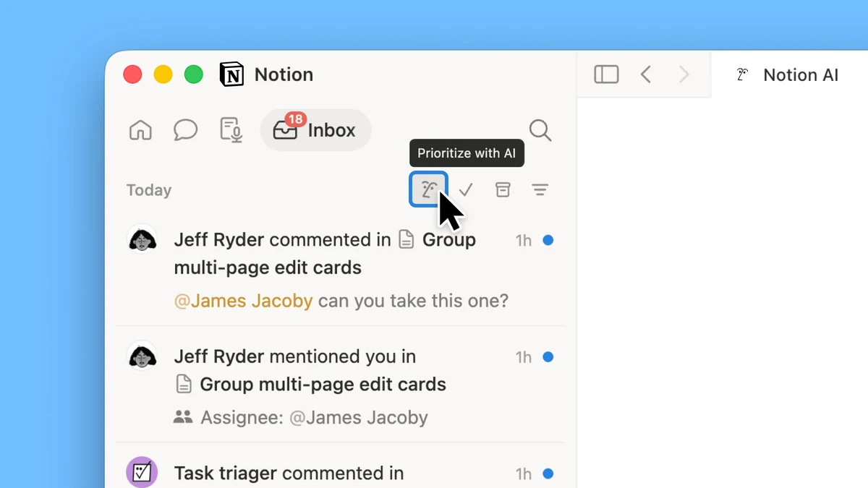
Task: Click unread dot on Jeff Ryder mentioned
Action: point(548,356)
